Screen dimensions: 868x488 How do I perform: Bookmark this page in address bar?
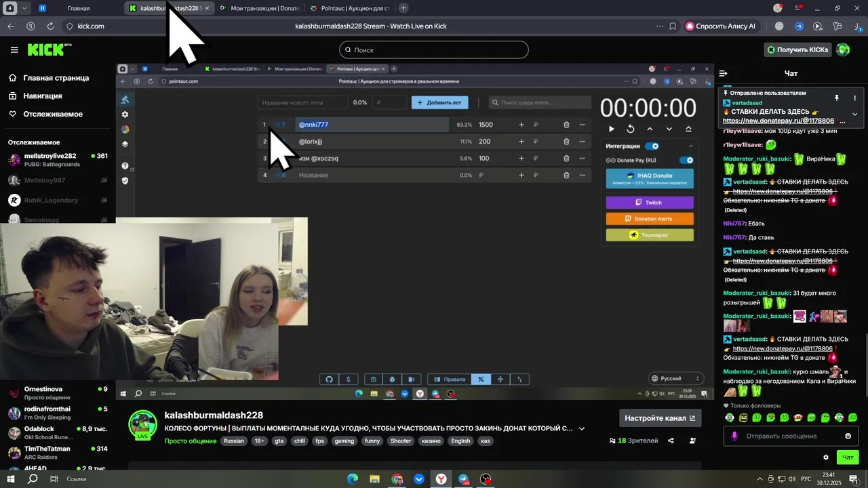point(673,26)
